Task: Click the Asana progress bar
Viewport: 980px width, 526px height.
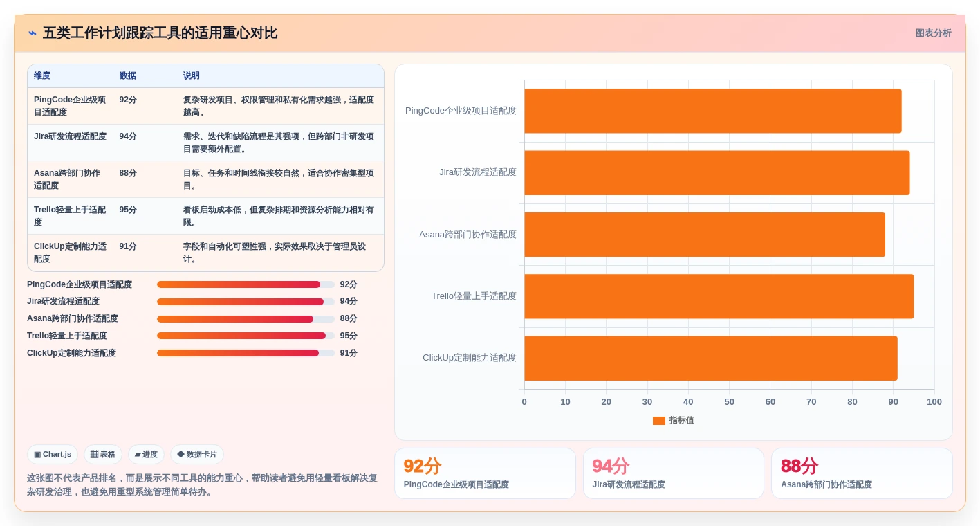Action: point(246,319)
